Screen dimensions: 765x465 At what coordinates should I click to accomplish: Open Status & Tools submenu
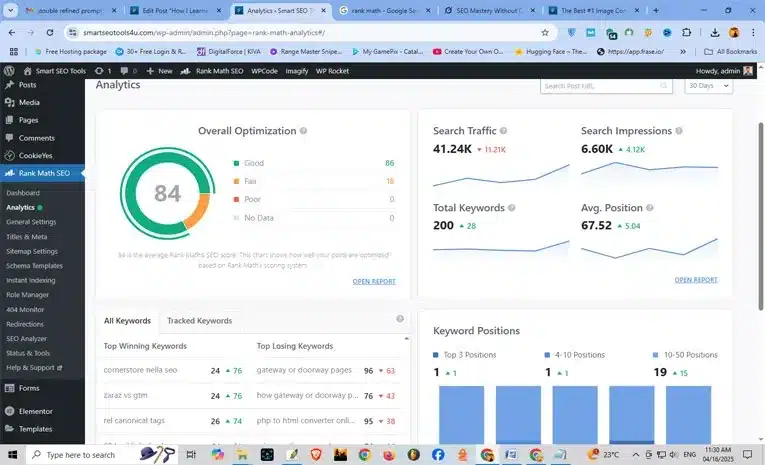(x=28, y=353)
